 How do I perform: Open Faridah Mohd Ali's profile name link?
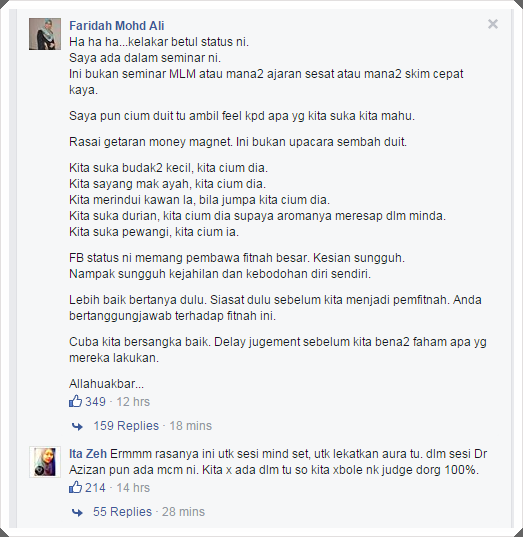(x=116, y=26)
